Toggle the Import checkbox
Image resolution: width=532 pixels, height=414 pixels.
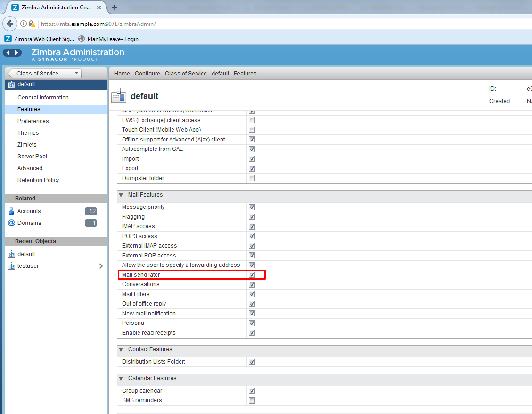(x=252, y=159)
